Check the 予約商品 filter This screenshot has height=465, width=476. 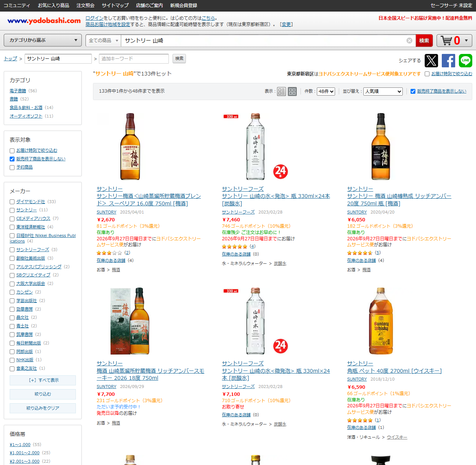tap(12, 168)
